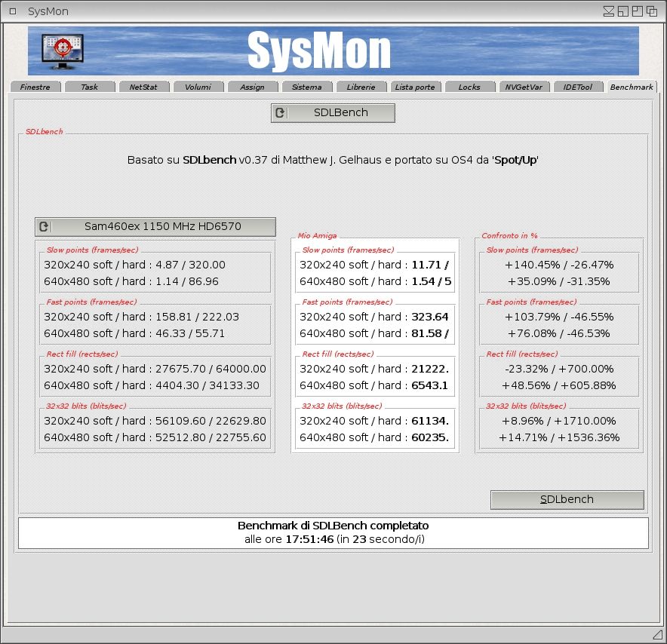Switch to the Finestre tab
The width and height of the screenshot is (667, 644).
point(35,87)
